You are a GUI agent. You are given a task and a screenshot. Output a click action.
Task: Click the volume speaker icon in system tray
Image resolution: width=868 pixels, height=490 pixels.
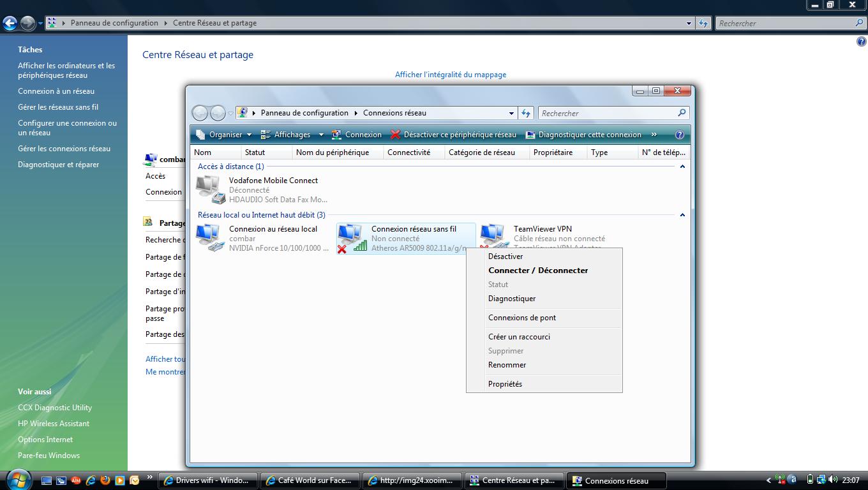833,480
